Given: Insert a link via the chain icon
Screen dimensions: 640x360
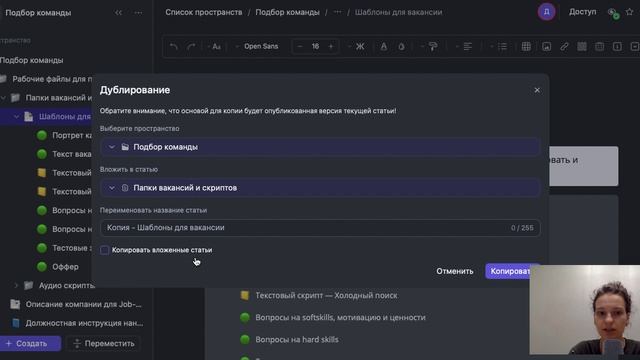Looking at the screenshot, I should 564,47.
